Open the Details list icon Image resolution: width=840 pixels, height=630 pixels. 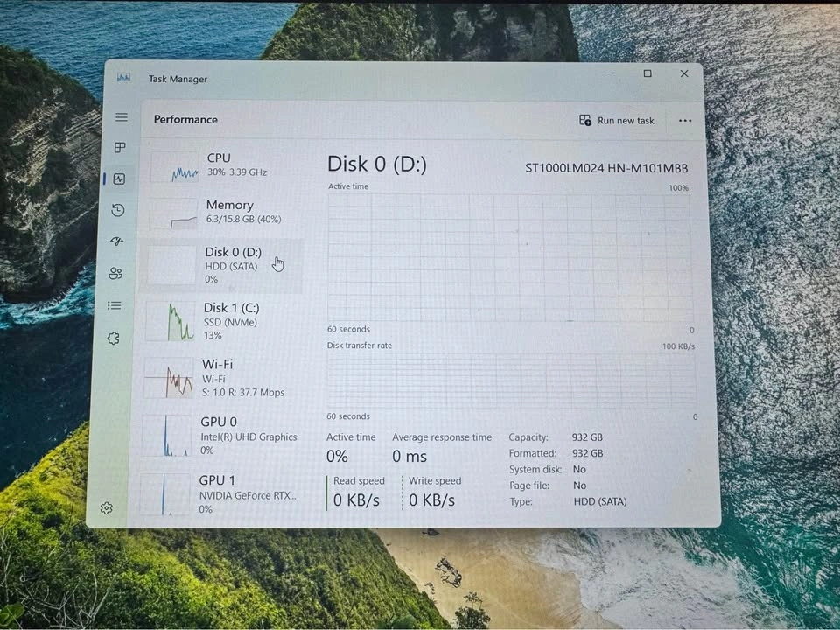[x=114, y=305]
